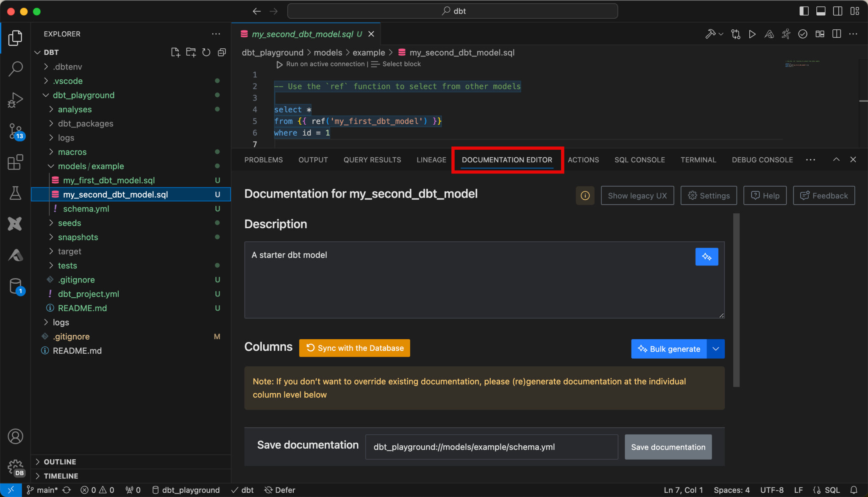
Task: Click AI generate icon in description box
Action: point(707,257)
